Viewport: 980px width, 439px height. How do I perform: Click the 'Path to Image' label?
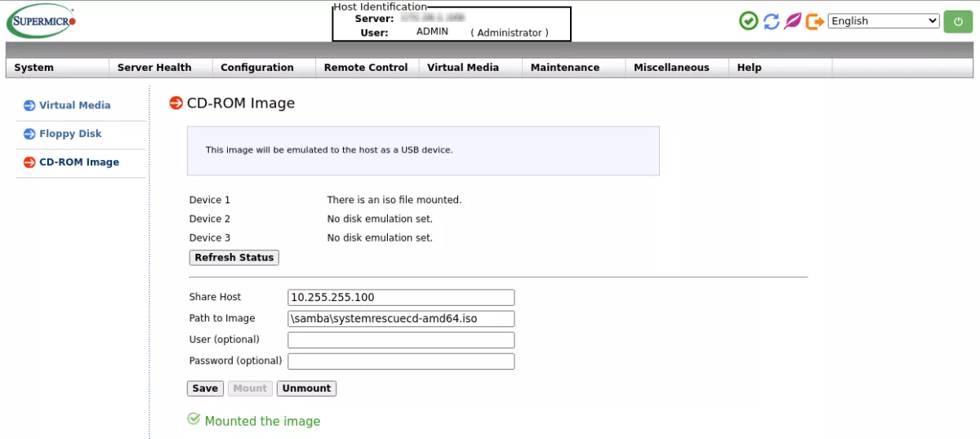coord(222,318)
